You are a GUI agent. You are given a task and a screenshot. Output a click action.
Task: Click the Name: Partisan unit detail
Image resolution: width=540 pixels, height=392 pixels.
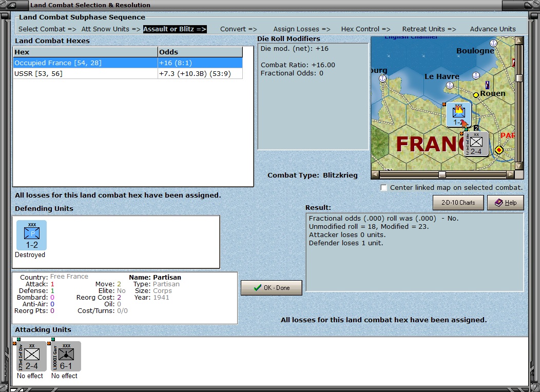pyautogui.click(x=155, y=277)
